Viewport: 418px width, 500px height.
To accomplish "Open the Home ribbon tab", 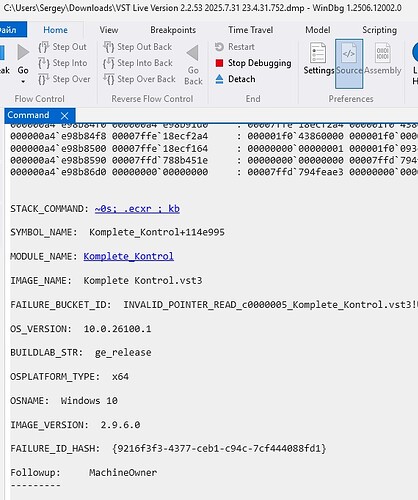I will coord(55,30).
